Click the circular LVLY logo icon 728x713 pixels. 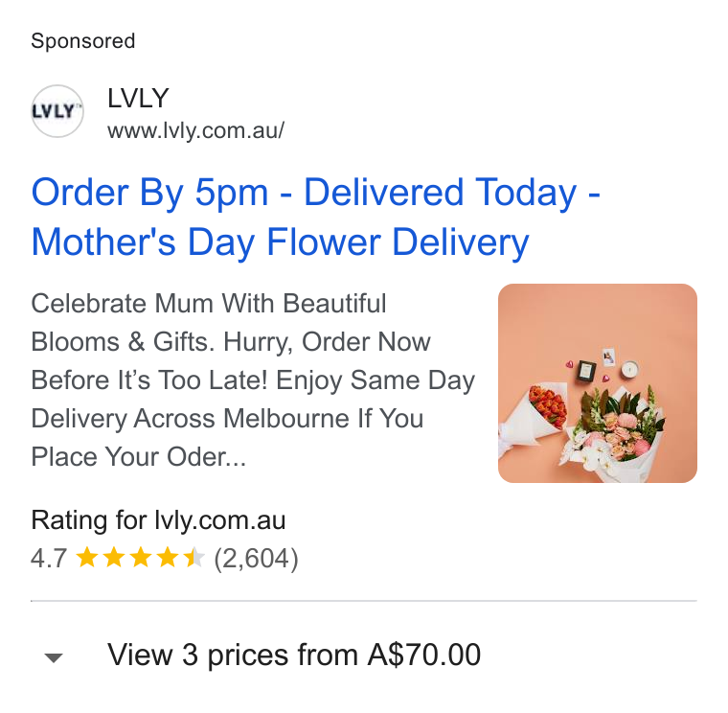pyautogui.click(x=57, y=111)
